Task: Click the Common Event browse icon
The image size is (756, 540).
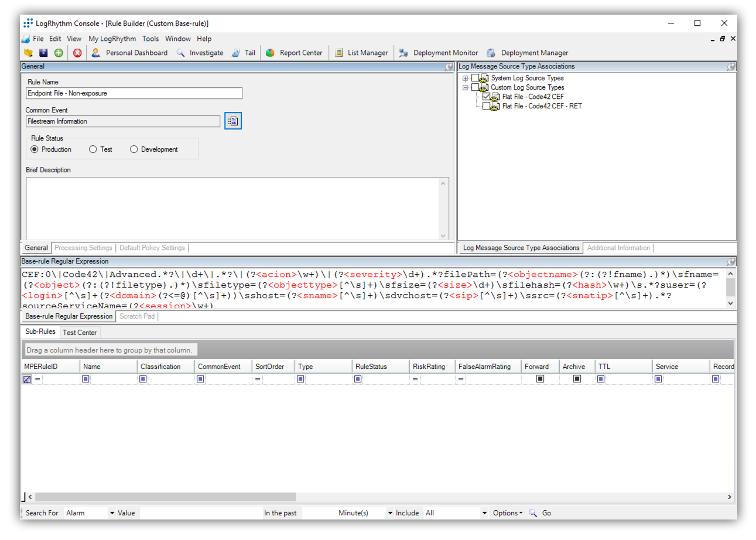Action: pyautogui.click(x=233, y=121)
